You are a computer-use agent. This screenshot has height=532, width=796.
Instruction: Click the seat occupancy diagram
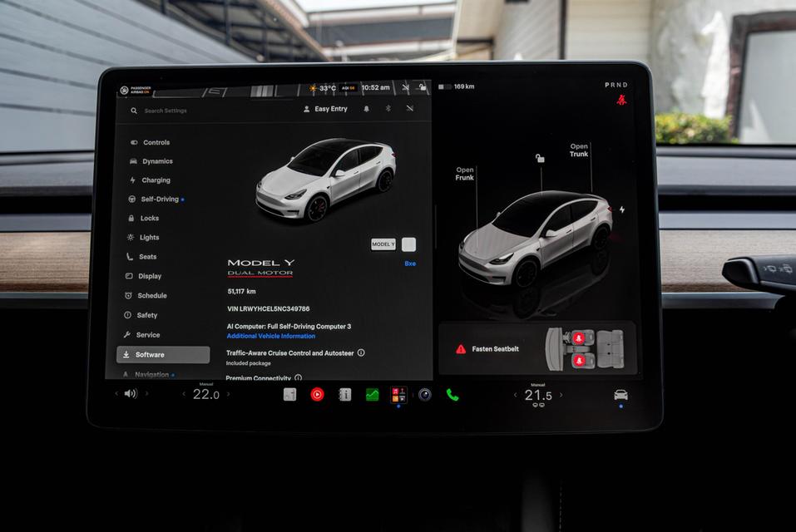[x=585, y=348]
